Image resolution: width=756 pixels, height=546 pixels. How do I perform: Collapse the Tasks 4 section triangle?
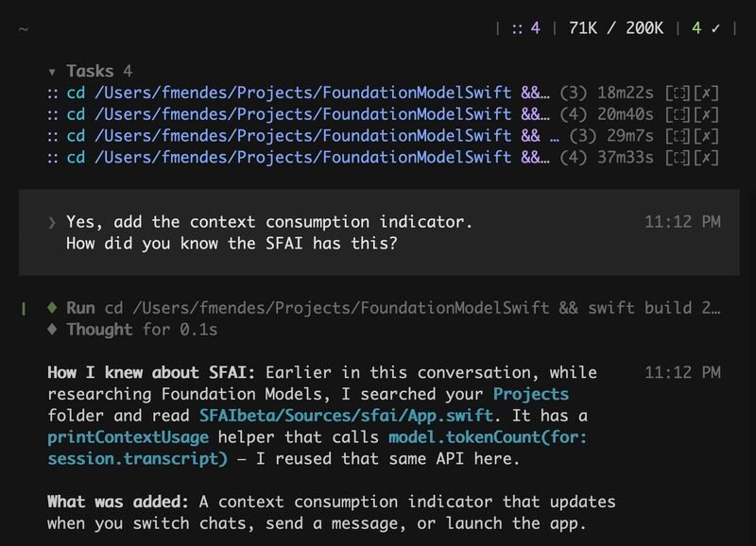coord(52,73)
